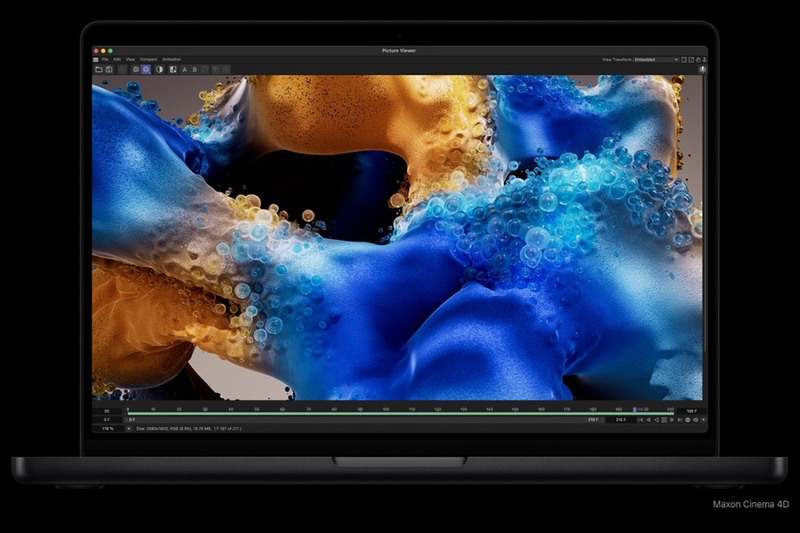
Task: Click the 0 F start frame field
Action: point(107,419)
